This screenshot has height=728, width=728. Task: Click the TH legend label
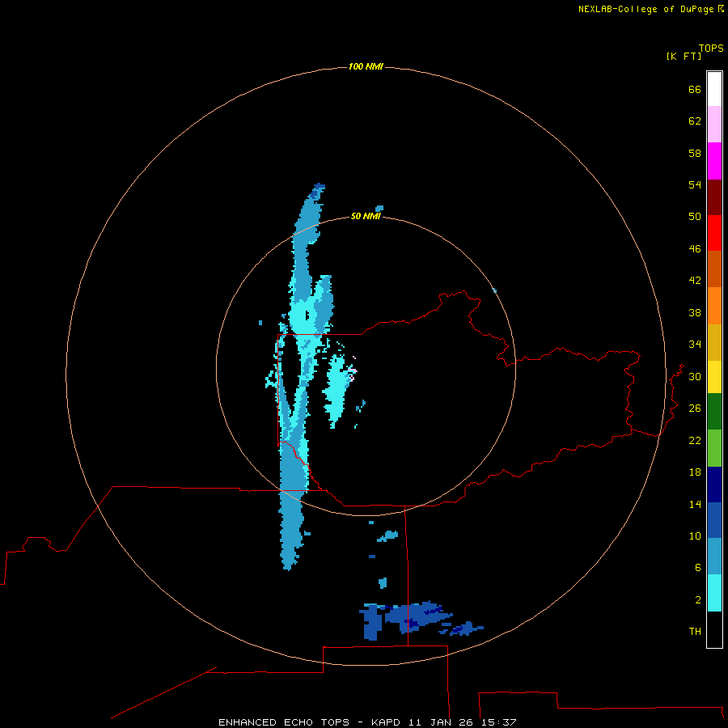point(695,632)
